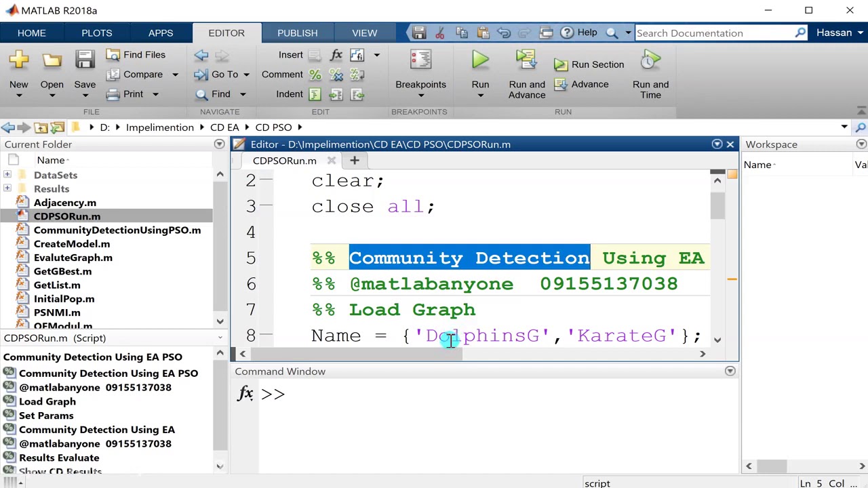The image size is (868, 488).
Task: Click the Compare files button
Action: click(136, 75)
